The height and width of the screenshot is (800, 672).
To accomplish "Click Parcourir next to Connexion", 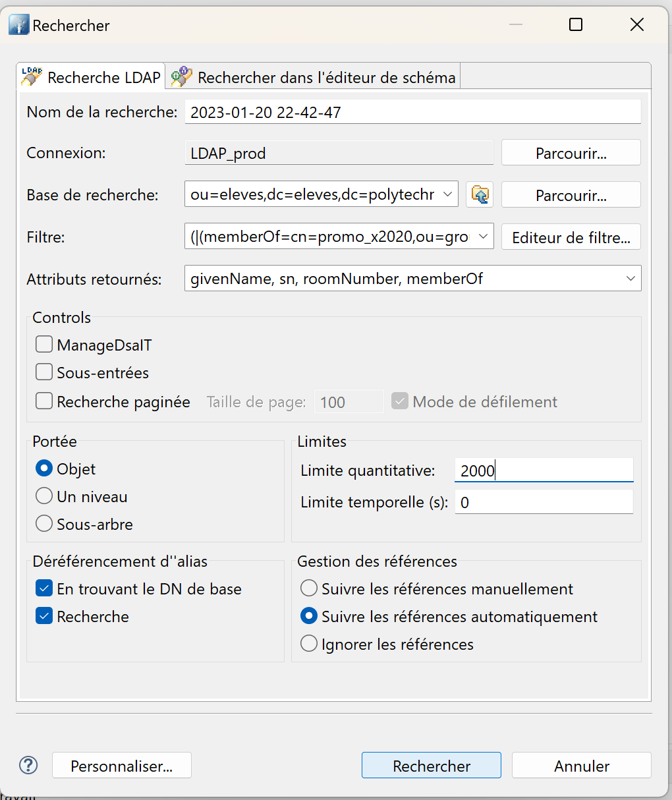I will [571, 153].
